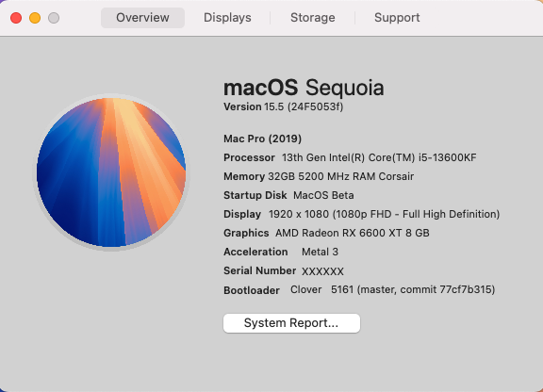This screenshot has width=543, height=392.
Task: Click the Memory 32GB Corsair entry
Action: point(319,176)
